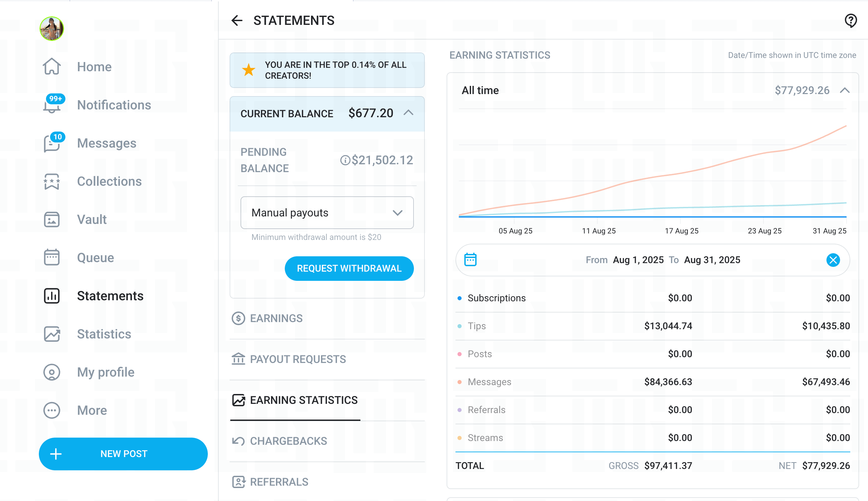Open the date range calendar icon
868x501 pixels.
tap(470, 260)
